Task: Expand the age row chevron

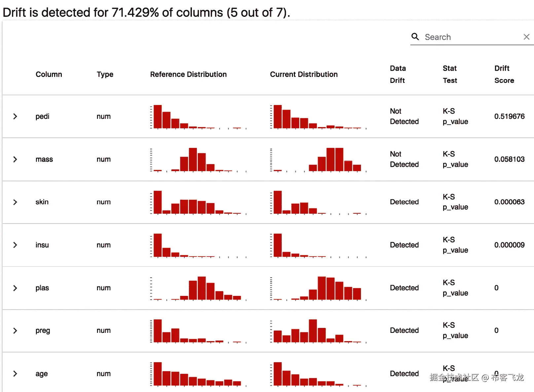Action: (x=15, y=374)
